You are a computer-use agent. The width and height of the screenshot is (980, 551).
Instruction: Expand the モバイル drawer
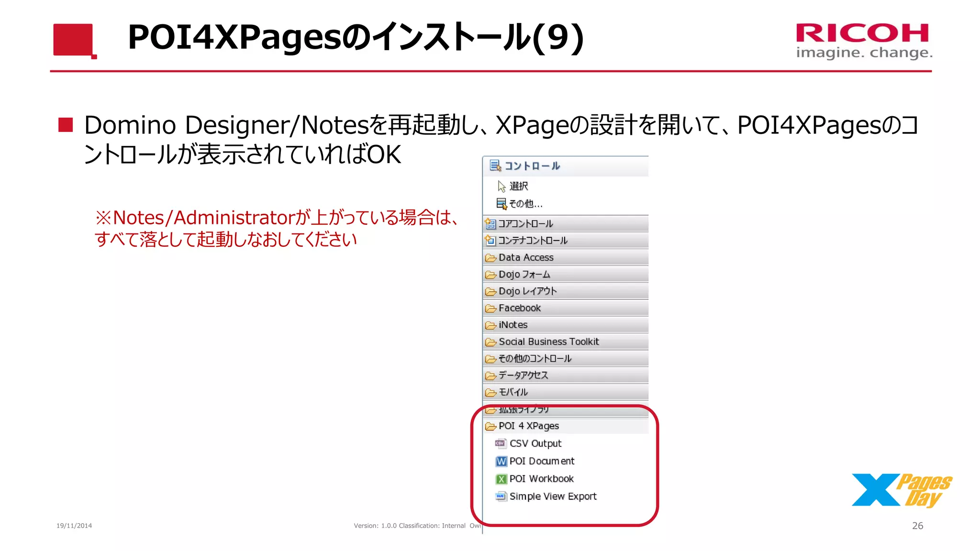[x=566, y=392]
